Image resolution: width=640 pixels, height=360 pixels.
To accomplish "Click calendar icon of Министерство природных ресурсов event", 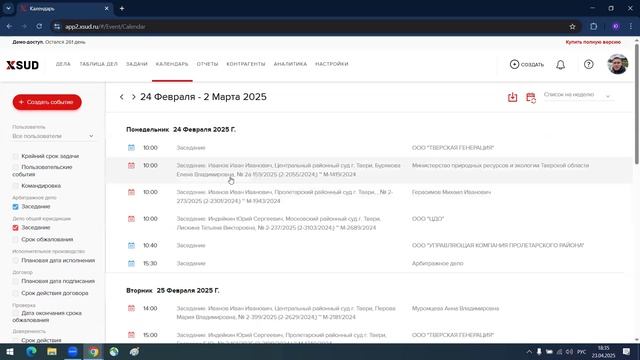I will pyautogui.click(x=131, y=165).
